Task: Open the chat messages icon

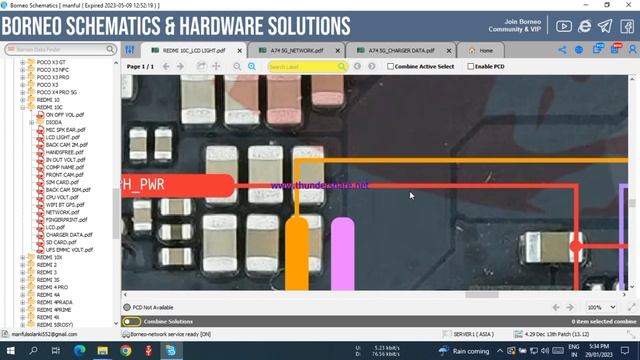Action: pyautogui.click(x=598, y=49)
